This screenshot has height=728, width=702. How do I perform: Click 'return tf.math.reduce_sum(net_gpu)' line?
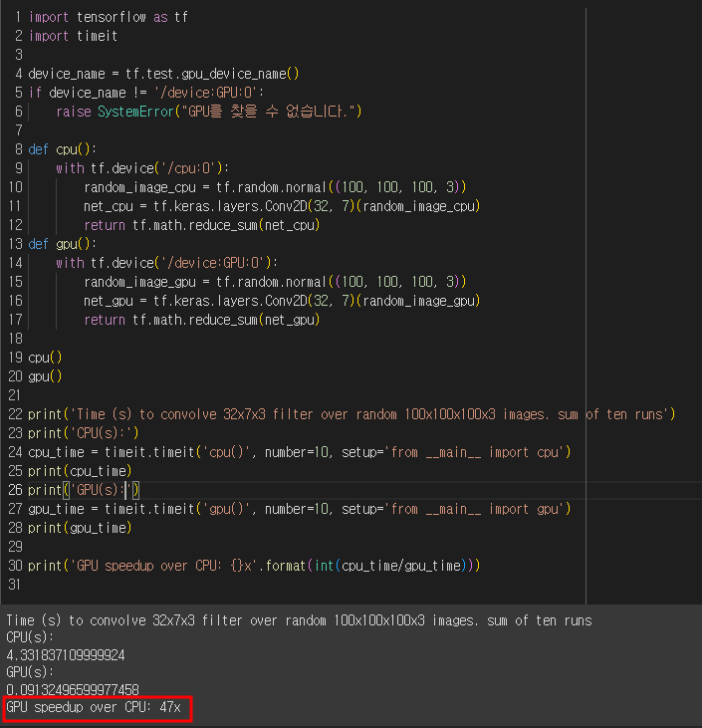(x=202, y=321)
